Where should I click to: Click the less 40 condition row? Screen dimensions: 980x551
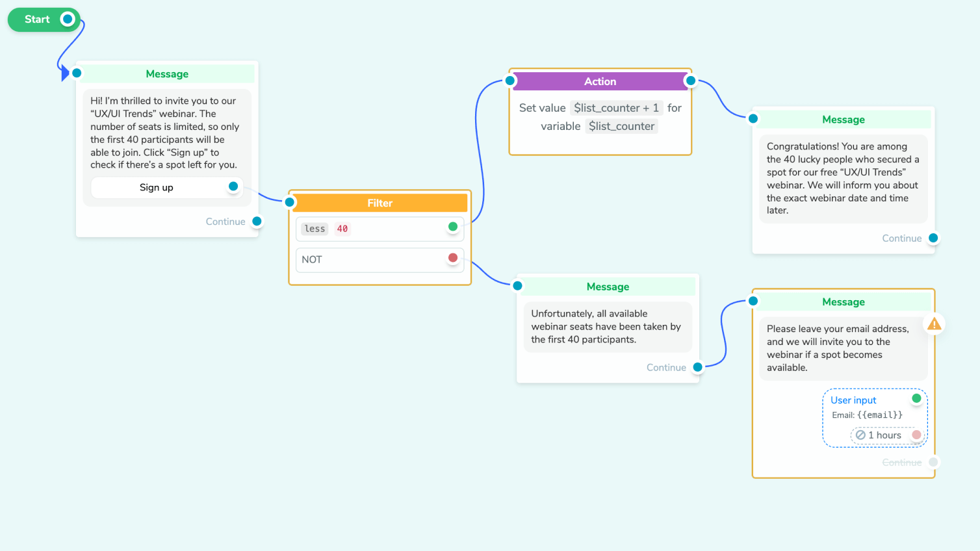pos(380,229)
